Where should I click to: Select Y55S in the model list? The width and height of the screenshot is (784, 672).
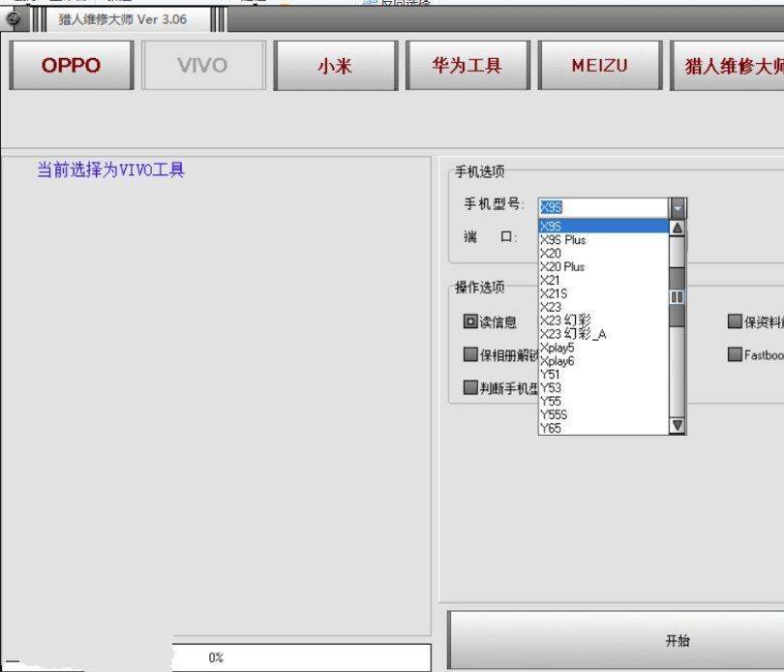554,414
